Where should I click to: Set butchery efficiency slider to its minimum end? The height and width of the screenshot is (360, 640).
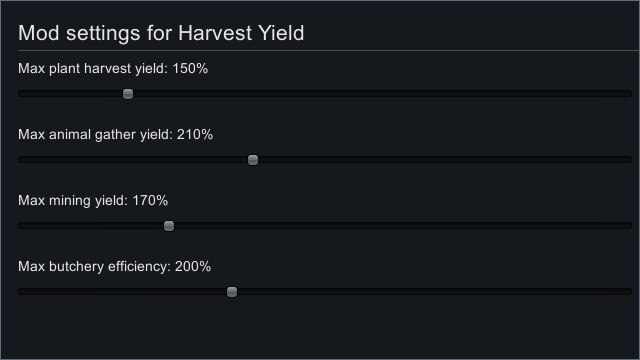(20, 292)
